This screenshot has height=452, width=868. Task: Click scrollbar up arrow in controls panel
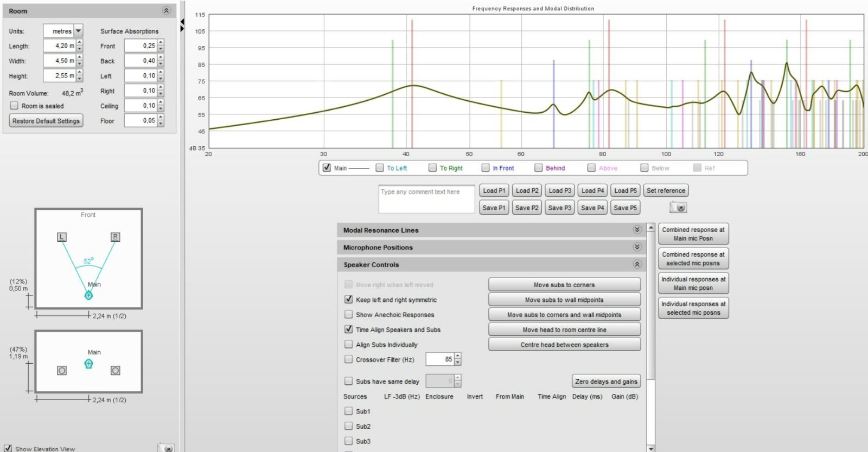click(651, 227)
